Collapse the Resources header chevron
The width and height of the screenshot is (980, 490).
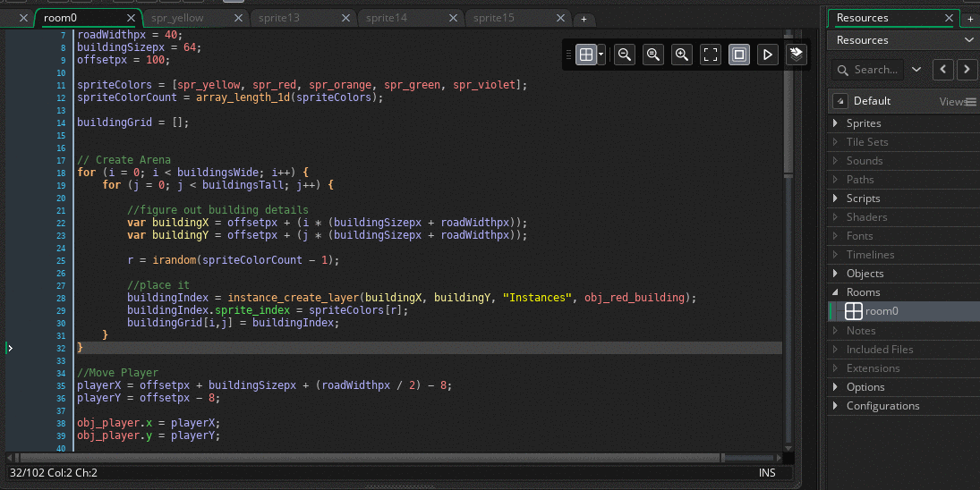click(x=968, y=40)
